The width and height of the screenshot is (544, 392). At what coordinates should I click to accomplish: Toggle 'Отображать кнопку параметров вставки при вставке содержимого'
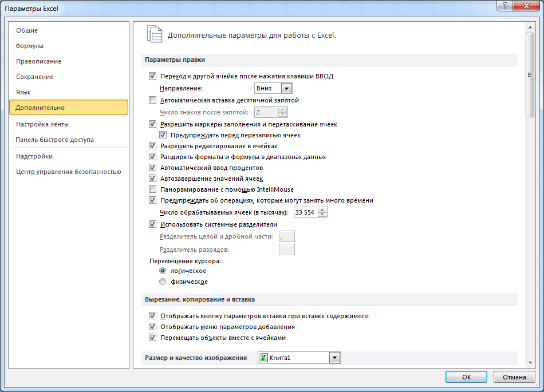tap(153, 316)
